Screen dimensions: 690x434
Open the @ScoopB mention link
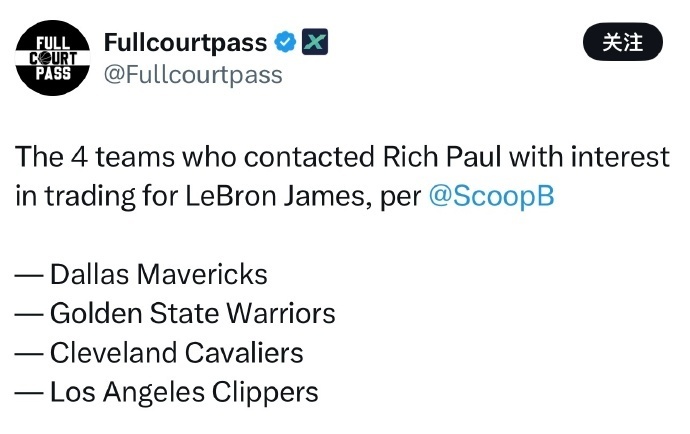[x=490, y=196]
